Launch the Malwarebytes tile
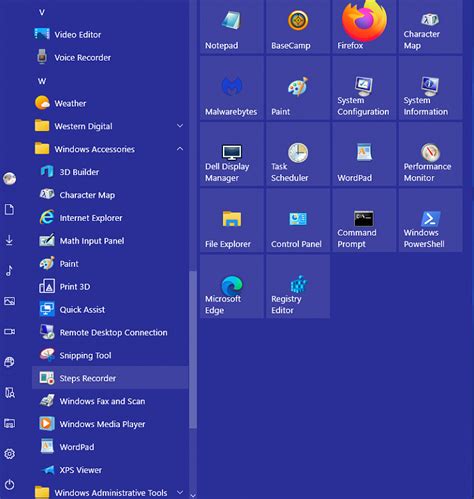Image resolution: width=474 pixels, height=499 pixels. (232, 88)
